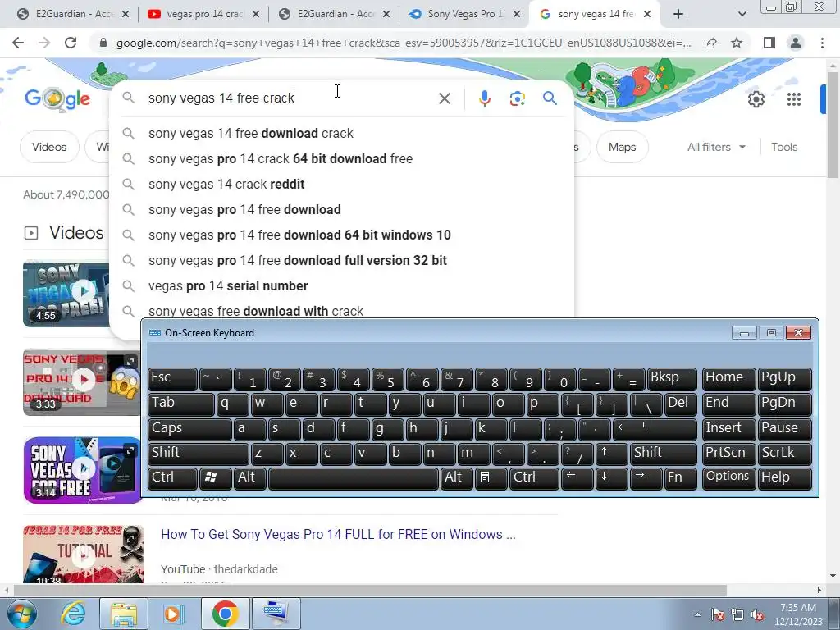Bookmark this page with the star icon
Screen dimensions: 840x630
click(x=737, y=43)
